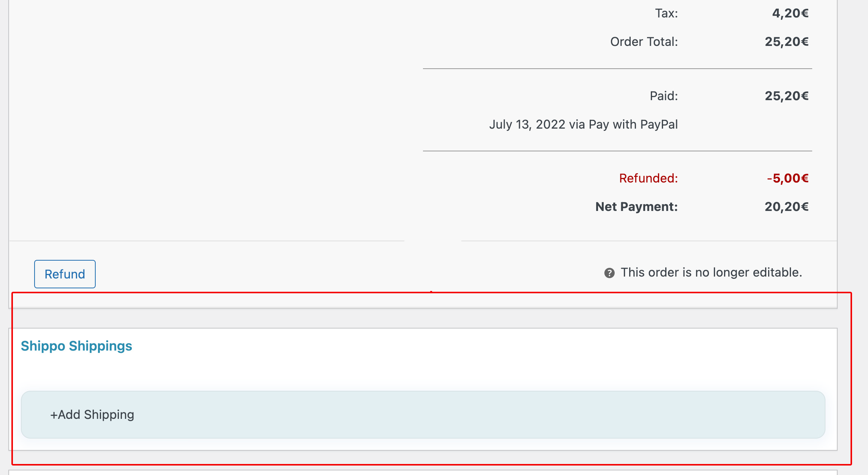Viewport: 868px width, 475px height.
Task: Click the Net Payment label
Action: tap(636, 207)
